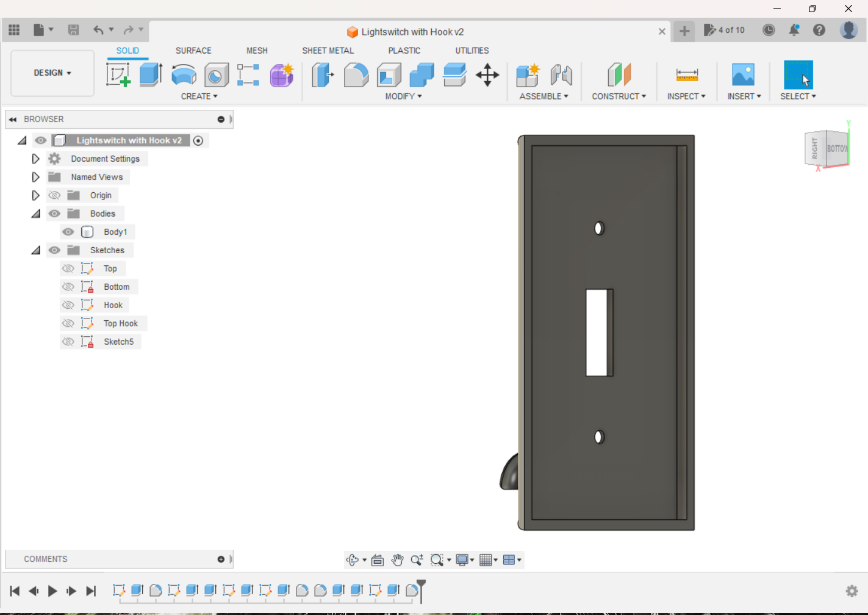Image resolution: width=868 pixels, height=615 pixels.
Task: Expand the Named Views node
Action: click(35, 177)
